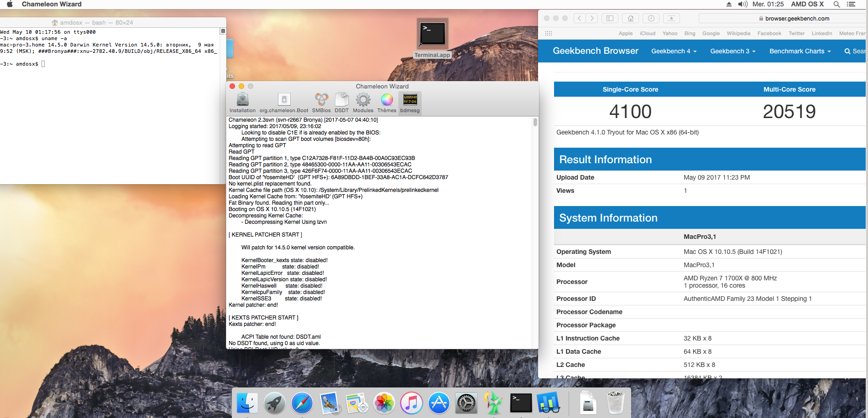Click the Geekbench search magnifier
Image resolution: width=868 pixels, height=418 pixels.
(x=847, y=52)
